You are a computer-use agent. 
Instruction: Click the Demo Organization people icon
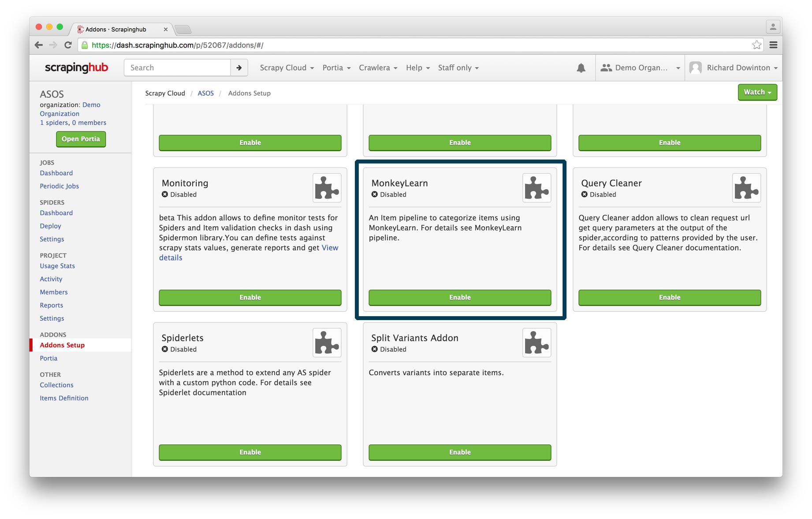coord(606,68)
